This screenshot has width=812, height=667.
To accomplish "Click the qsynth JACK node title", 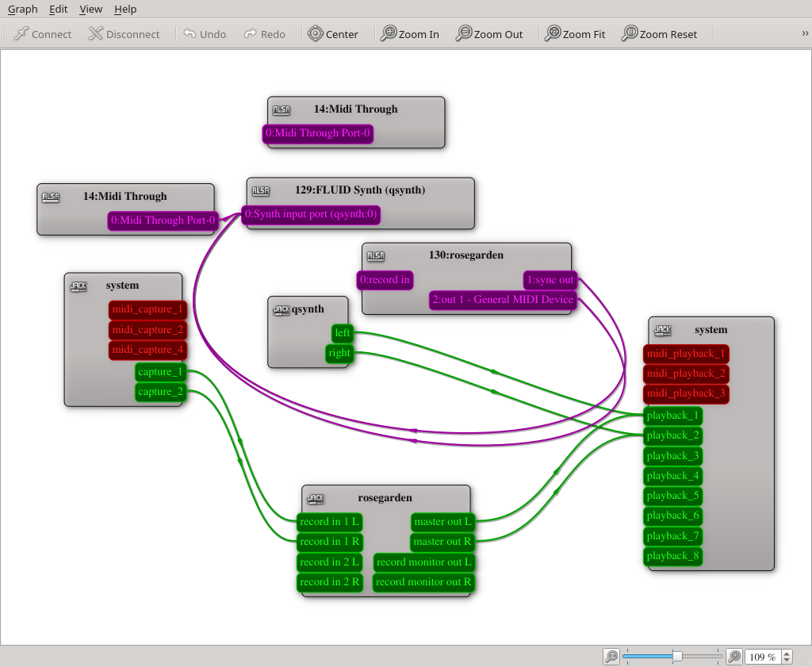I will point(308,309).
